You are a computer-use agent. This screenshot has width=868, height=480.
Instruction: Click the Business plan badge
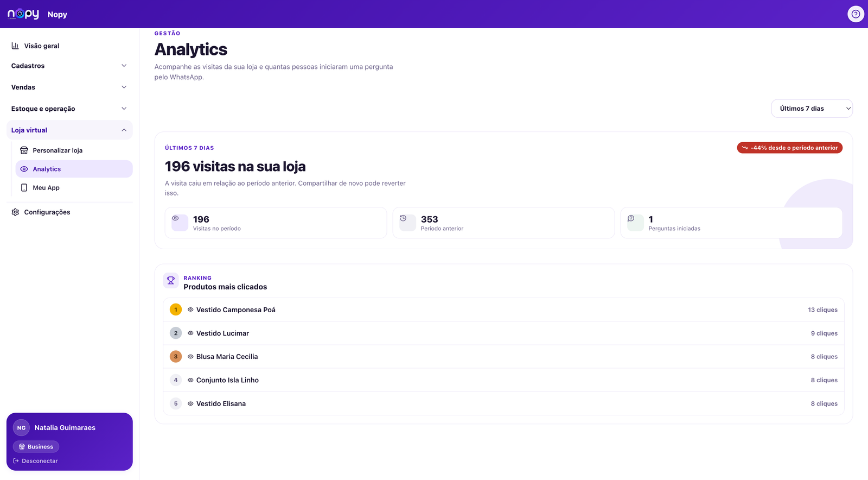pos(36,447)
